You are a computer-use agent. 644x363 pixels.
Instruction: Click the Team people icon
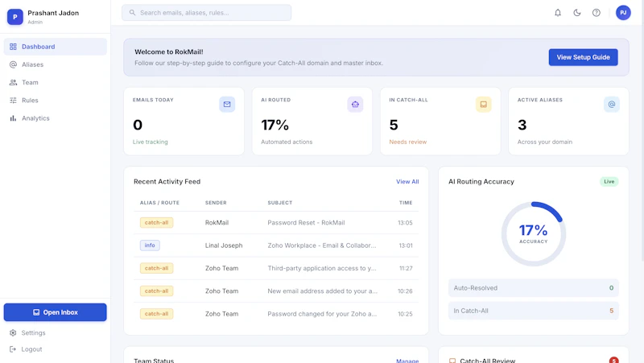13,83
